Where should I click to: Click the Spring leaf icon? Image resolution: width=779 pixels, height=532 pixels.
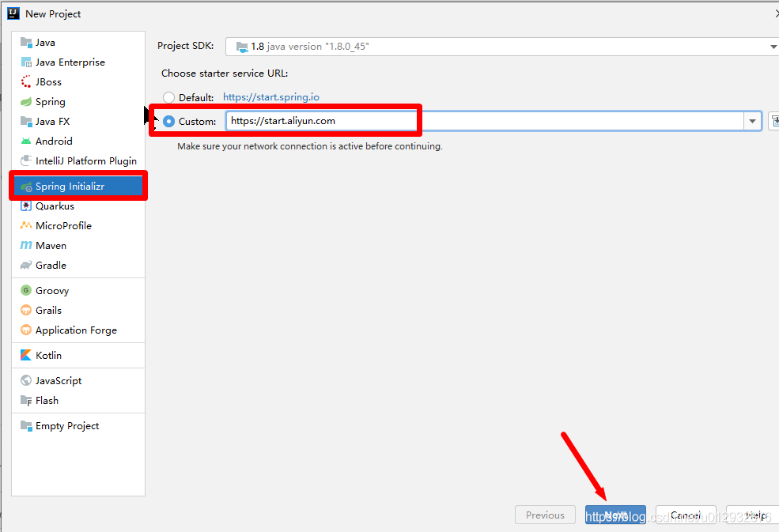[26, 102]
